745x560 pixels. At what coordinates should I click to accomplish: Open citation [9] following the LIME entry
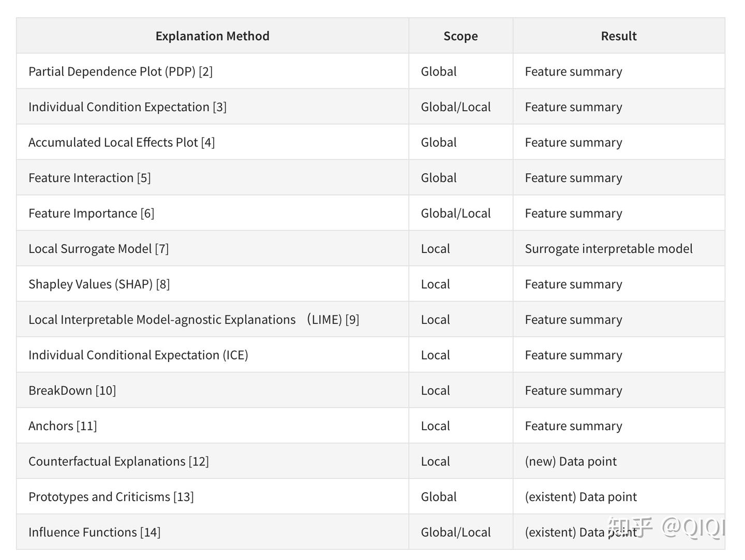(352, 320)
